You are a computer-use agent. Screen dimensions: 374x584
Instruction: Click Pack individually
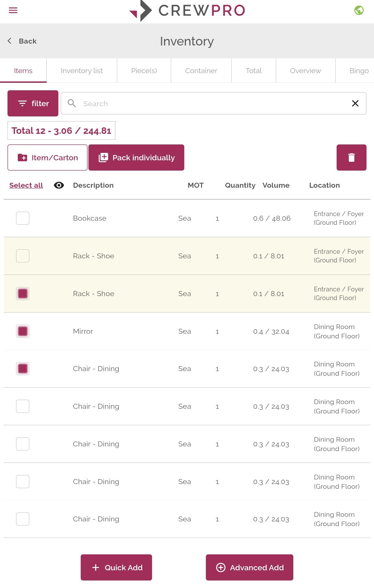pyautogui.click(x=136, y=158)
